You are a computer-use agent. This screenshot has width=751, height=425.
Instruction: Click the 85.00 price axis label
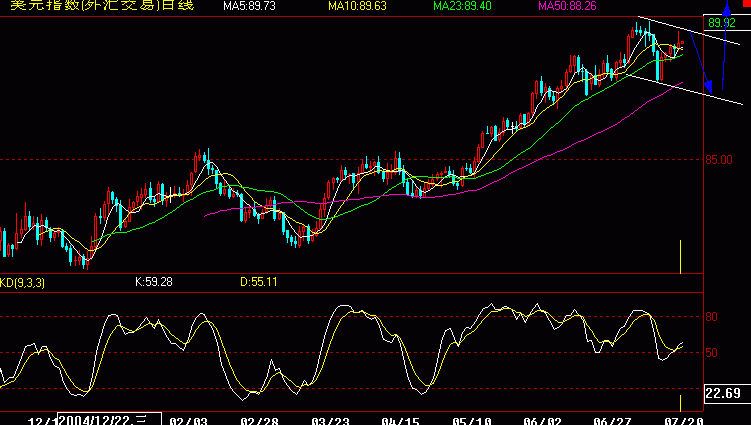[719, 160]
